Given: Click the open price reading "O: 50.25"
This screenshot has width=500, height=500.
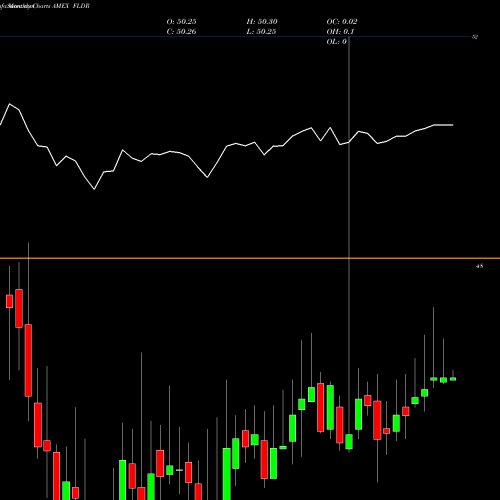Looking at the screenshot, I should click(181, 22).
